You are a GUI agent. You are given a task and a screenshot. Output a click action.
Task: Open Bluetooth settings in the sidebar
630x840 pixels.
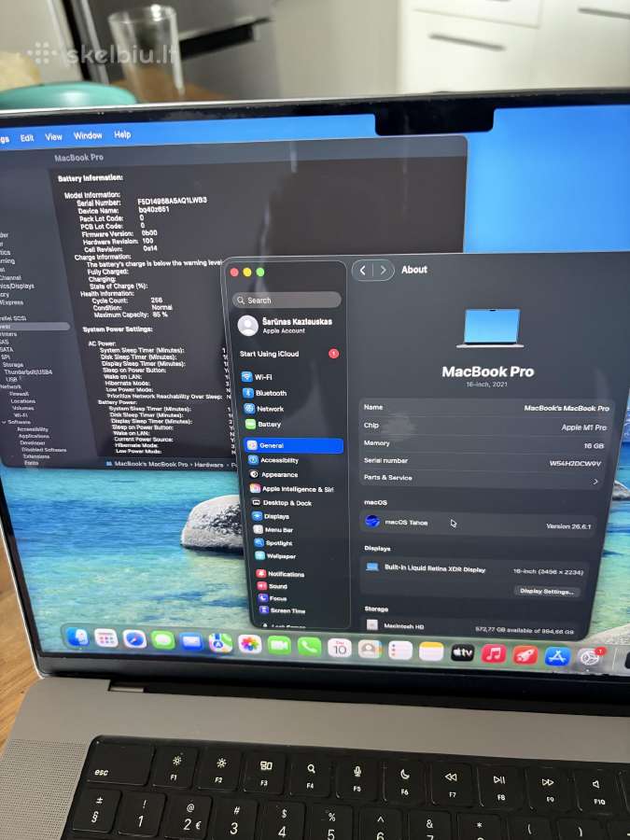click(x=265, y=393)
